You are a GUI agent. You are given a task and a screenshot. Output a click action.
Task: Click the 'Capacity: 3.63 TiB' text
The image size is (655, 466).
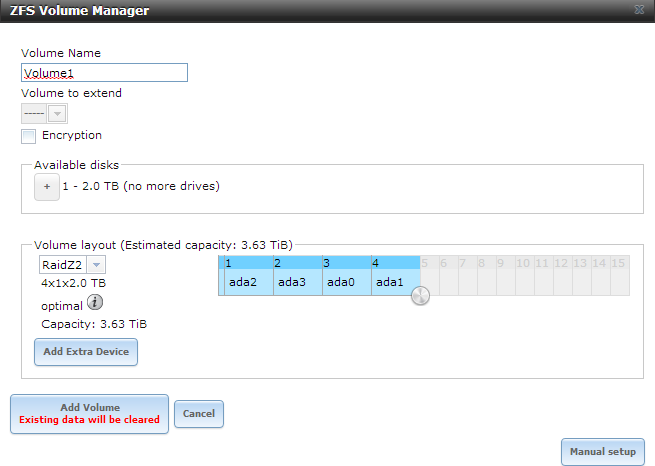[94, 324]
